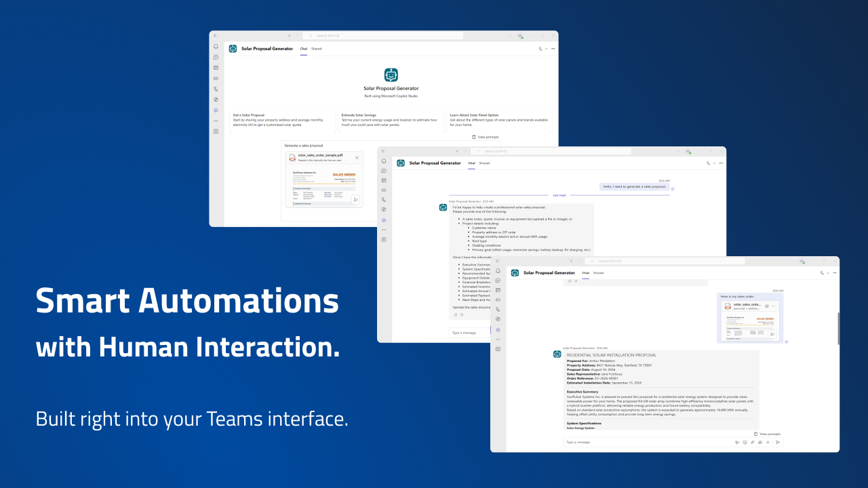The height and width of the screenshot is (488, 868).
Task: Open Calls phone sidebar icon in middle window
Action: [383, 200]
